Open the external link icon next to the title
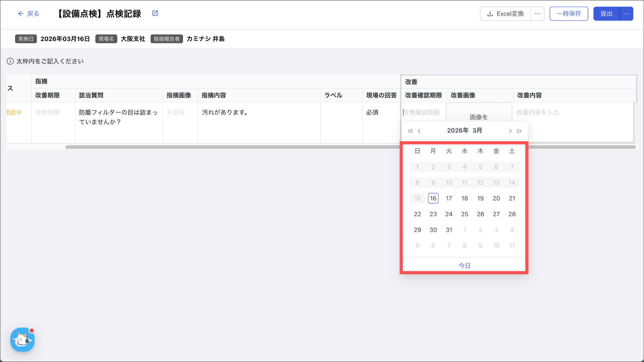The image size is (644, 362). pos(155,13)
